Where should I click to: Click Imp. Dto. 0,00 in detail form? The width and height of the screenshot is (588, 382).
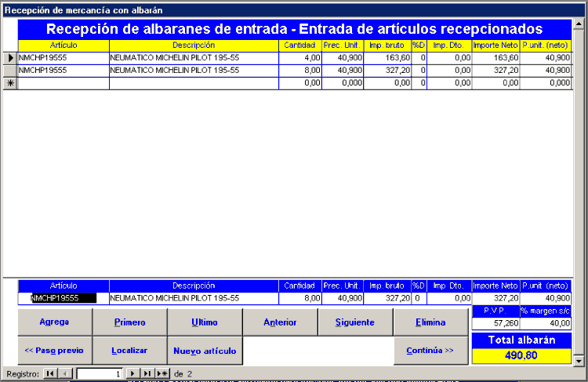point(449,298)
